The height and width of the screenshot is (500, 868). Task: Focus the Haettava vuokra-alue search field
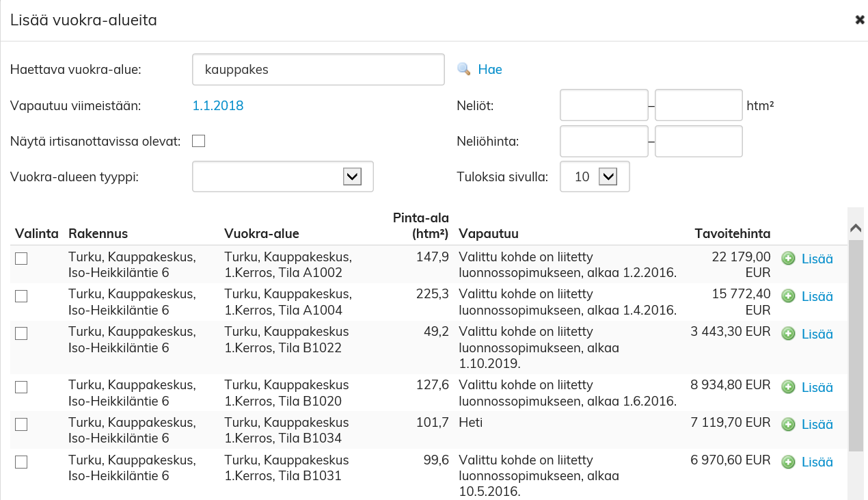click(x=318, y=70)
